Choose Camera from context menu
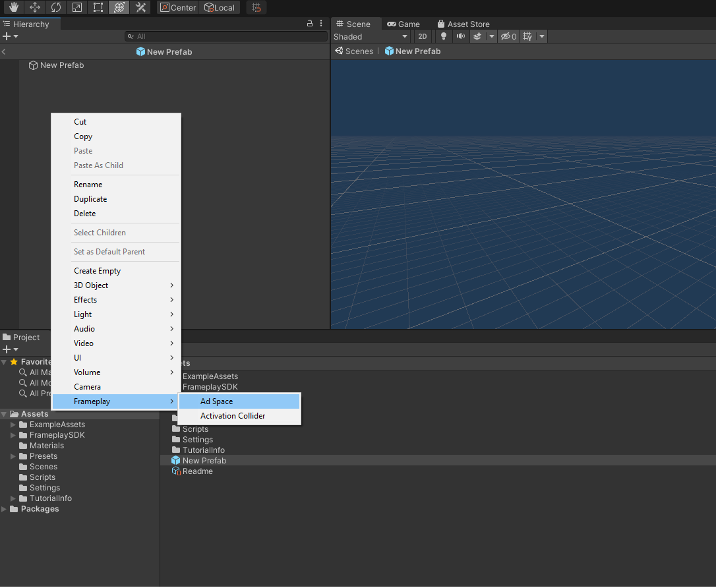This screenshot has height=588, width=716. tap(116, 387)
